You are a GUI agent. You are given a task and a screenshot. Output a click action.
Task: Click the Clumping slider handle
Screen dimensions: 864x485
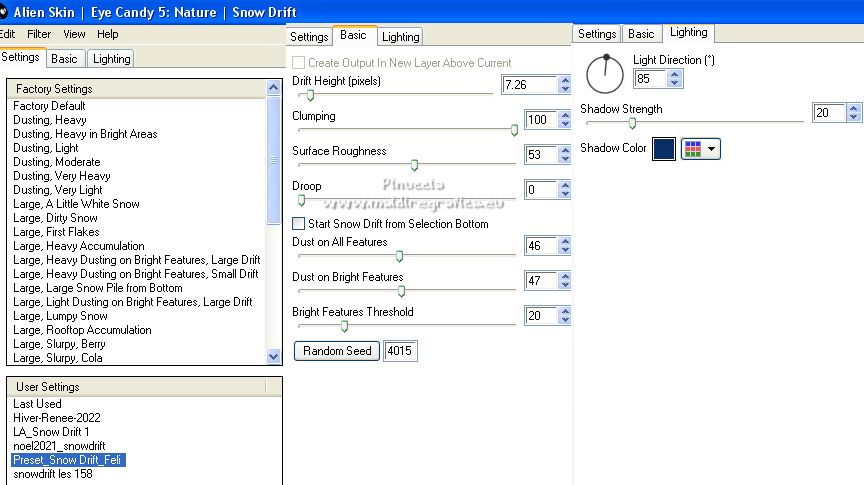[x=514, y=130]
